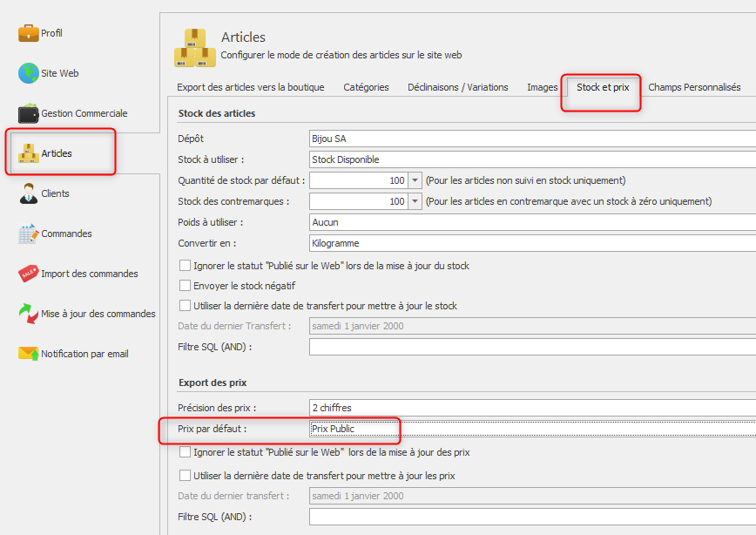
Task: Click Filtre SQL (AND) field under stock section
Action: tap(532, 347)
